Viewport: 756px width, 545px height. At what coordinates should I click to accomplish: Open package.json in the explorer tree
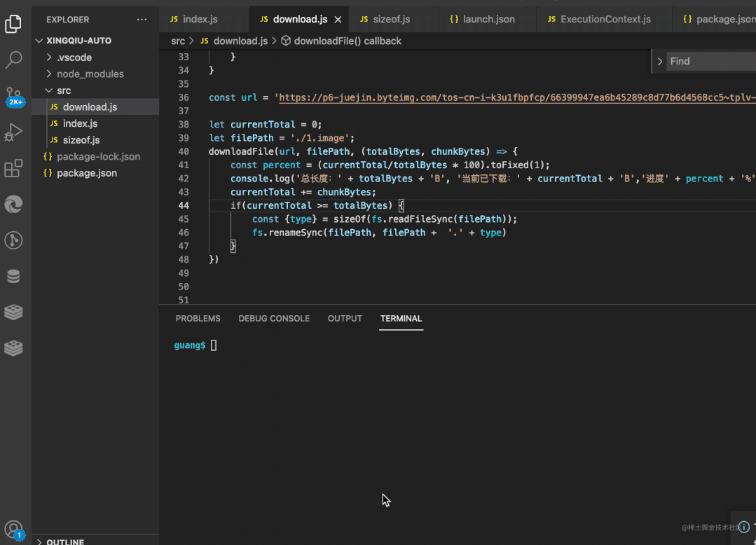coord(87,173)
